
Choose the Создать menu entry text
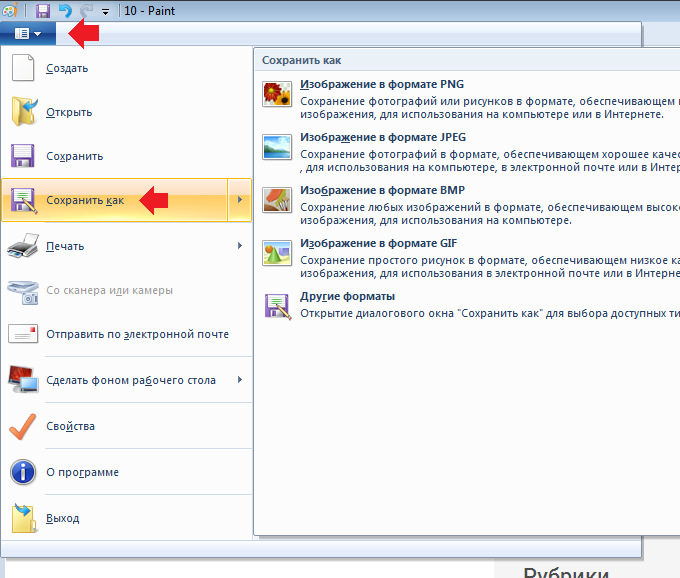67,69
